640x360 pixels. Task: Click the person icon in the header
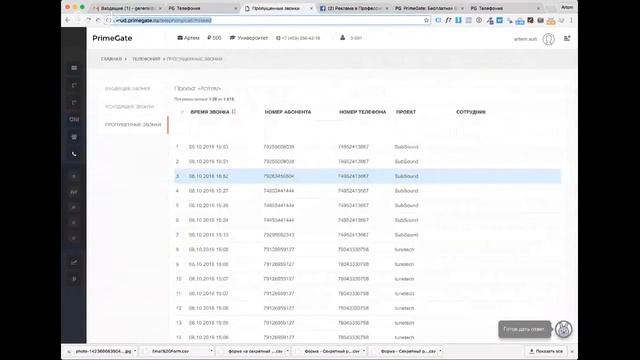pyautogui.click(x=342, y=38)
